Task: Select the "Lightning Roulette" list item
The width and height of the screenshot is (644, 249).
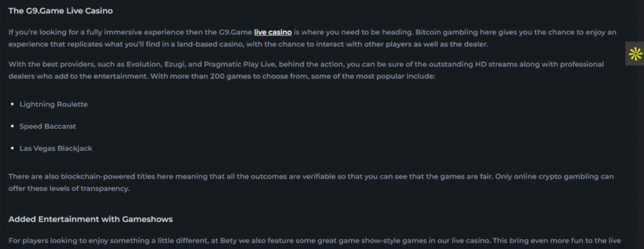Action: tap(53, 104)
